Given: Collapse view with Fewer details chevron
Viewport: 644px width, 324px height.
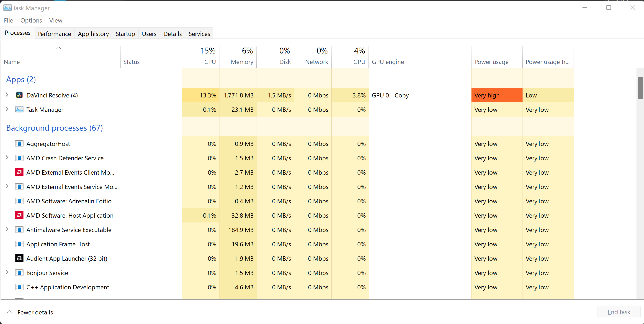Looking at the screenshot, I should click(9, 312).
